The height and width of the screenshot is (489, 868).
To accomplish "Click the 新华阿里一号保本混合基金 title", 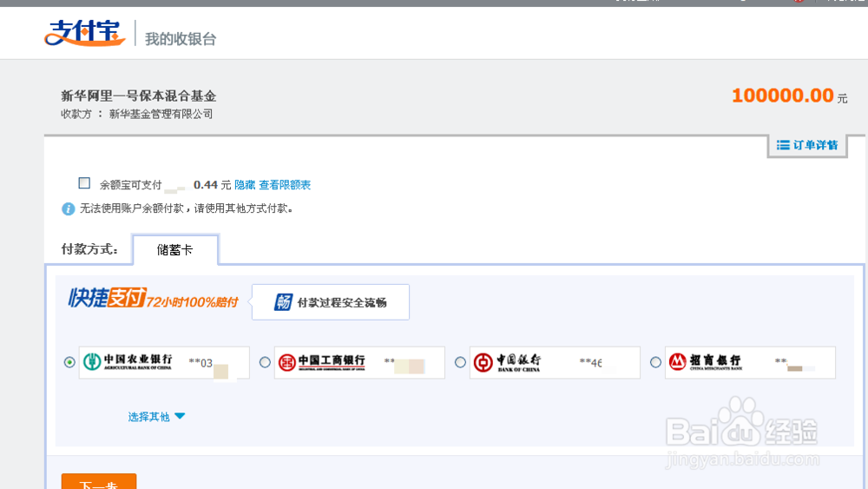I will (138, 96).
